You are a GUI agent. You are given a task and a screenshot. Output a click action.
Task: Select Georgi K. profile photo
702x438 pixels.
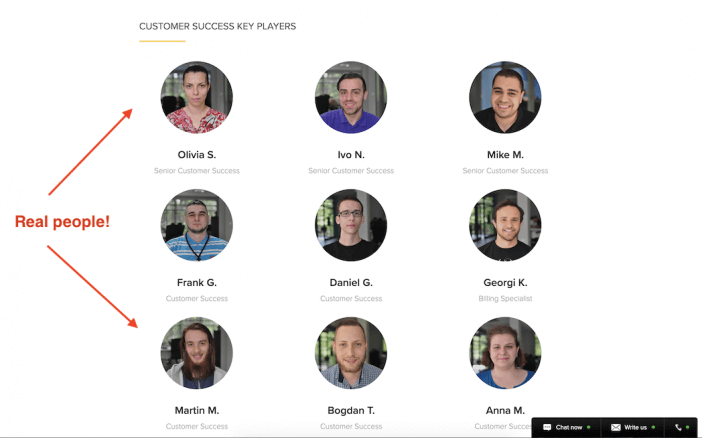click(x=505, y=225)
